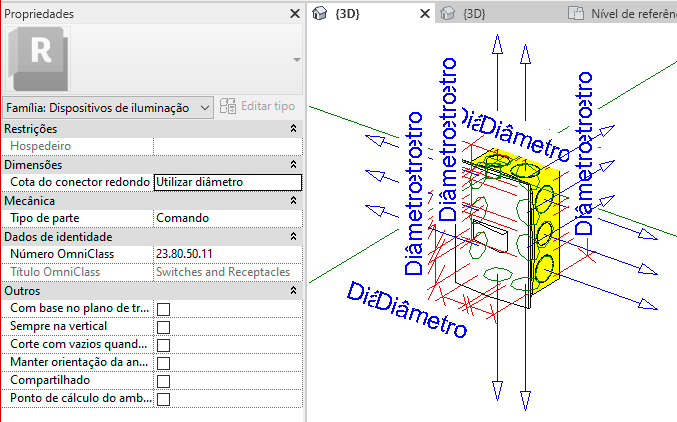Select the Título OmniClass label

[x=55, y=272]
